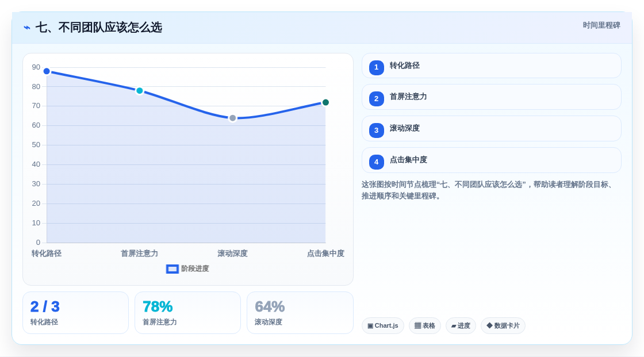Click the description paragraph starting 这张图按时间节点

click(489, 190)
